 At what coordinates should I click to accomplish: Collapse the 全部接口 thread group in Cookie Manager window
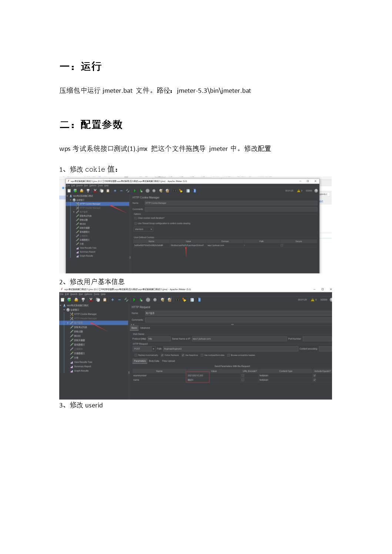click(71, 200)
